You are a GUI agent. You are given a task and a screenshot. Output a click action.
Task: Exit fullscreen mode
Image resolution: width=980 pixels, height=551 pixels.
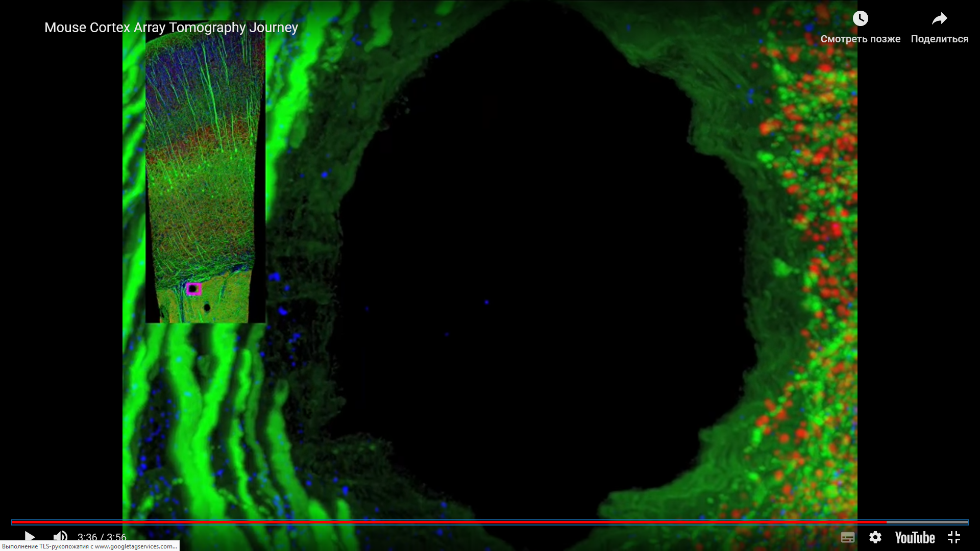pyautogui.click(x=954, y=537)
